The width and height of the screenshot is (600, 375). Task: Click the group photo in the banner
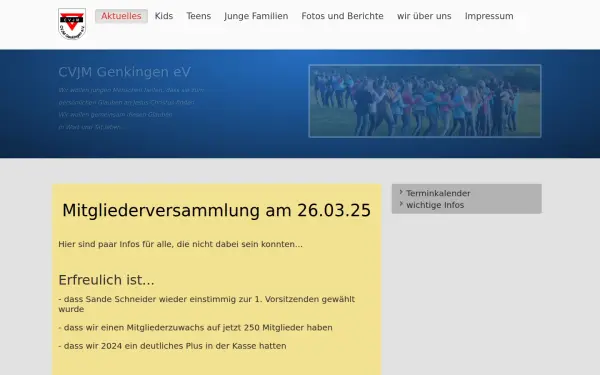pyautogui.click(x=425, y=101)
